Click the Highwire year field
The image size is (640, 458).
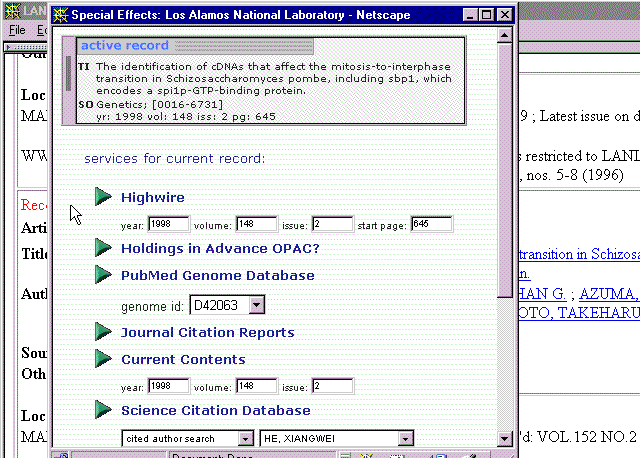coord(169,224)
